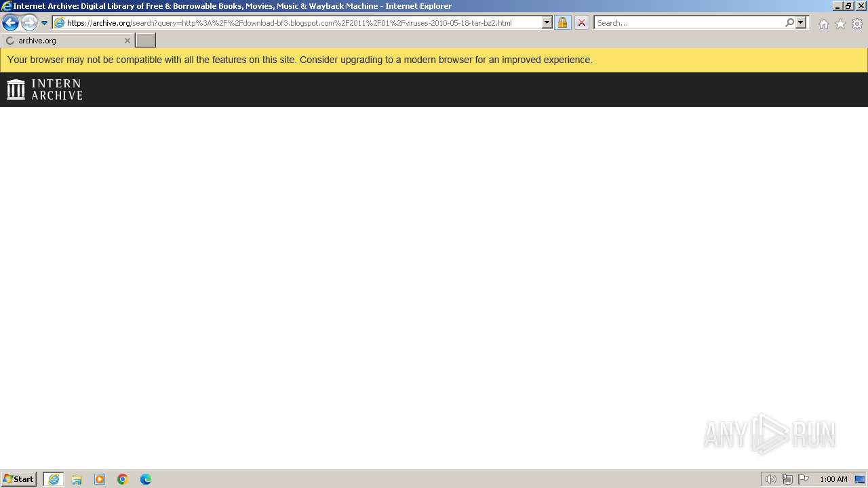Go back with the browser Back arrow
This screenshot has width=868, height=488.
pos(10,23)
